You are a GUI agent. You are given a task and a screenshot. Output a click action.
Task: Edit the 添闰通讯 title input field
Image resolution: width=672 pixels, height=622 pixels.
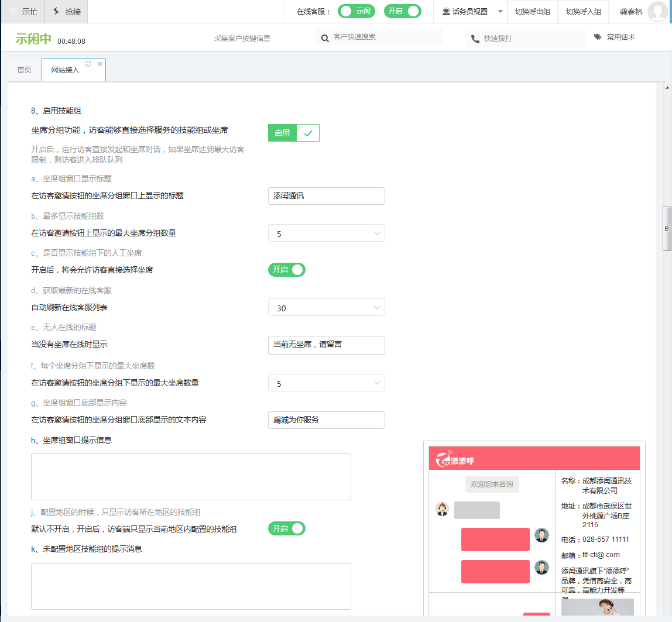coord(326,196)
